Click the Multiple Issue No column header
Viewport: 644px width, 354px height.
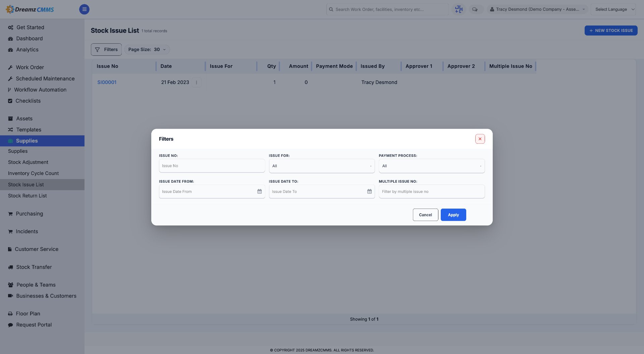[511, 67]
